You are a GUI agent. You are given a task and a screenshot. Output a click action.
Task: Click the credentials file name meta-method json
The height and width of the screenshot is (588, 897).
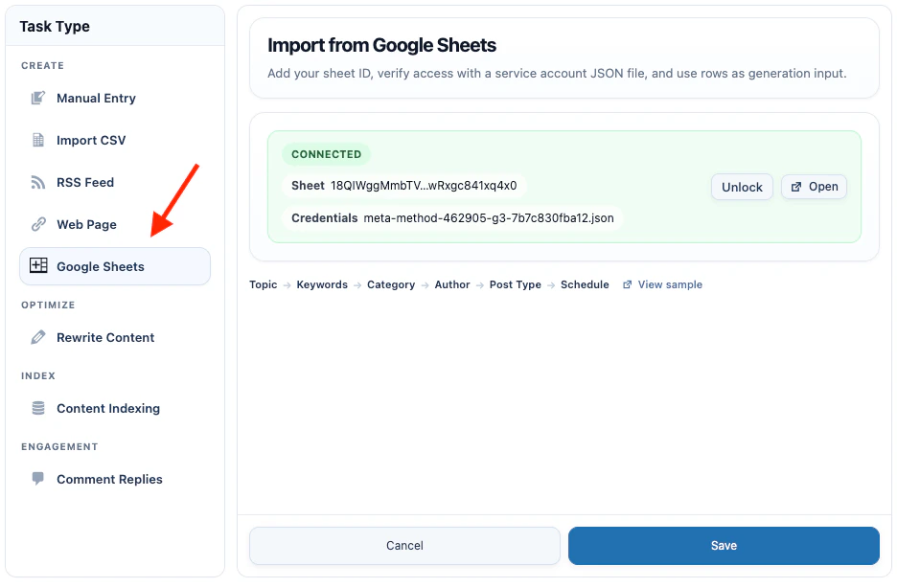[489, 218]
